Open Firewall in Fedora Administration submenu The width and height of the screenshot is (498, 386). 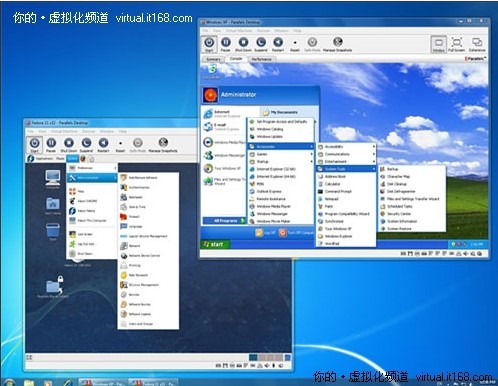pos(148,217)
